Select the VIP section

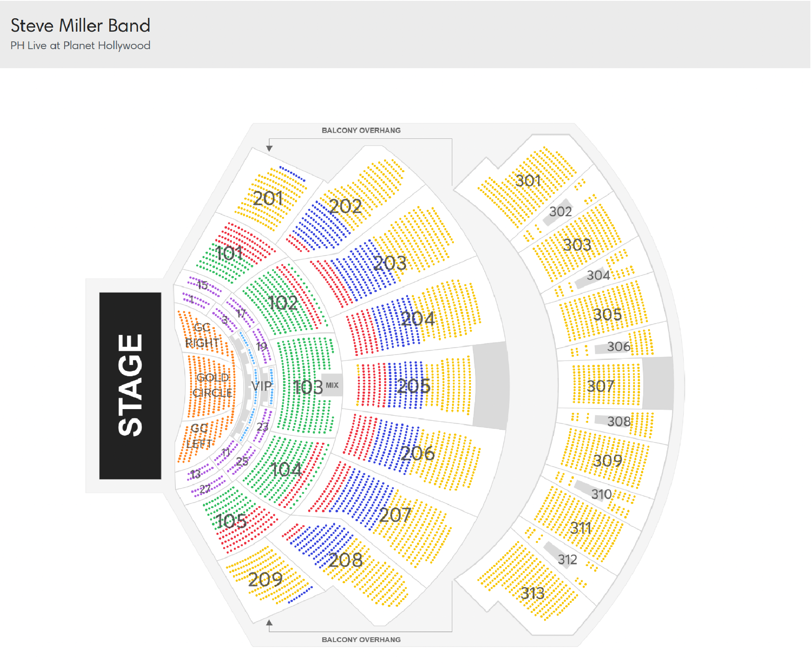(261, 386)
